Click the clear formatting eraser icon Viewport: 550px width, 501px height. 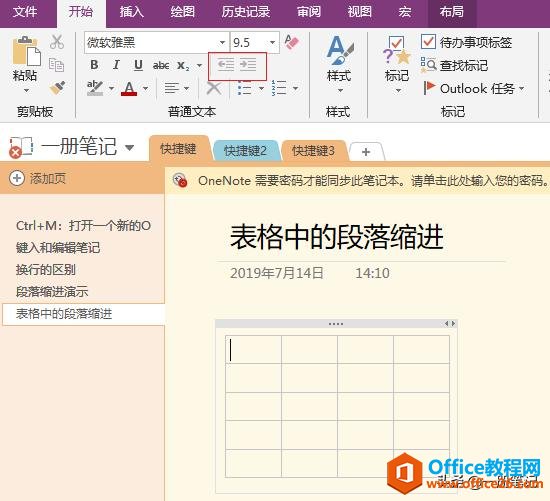[x=291, y=42]
